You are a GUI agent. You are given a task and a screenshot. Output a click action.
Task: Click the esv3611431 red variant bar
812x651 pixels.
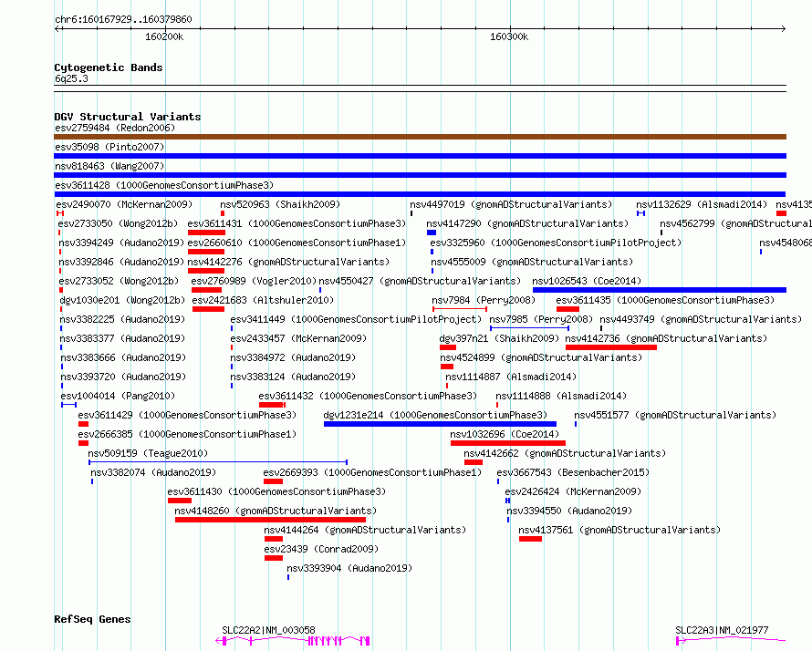(206, 232)
